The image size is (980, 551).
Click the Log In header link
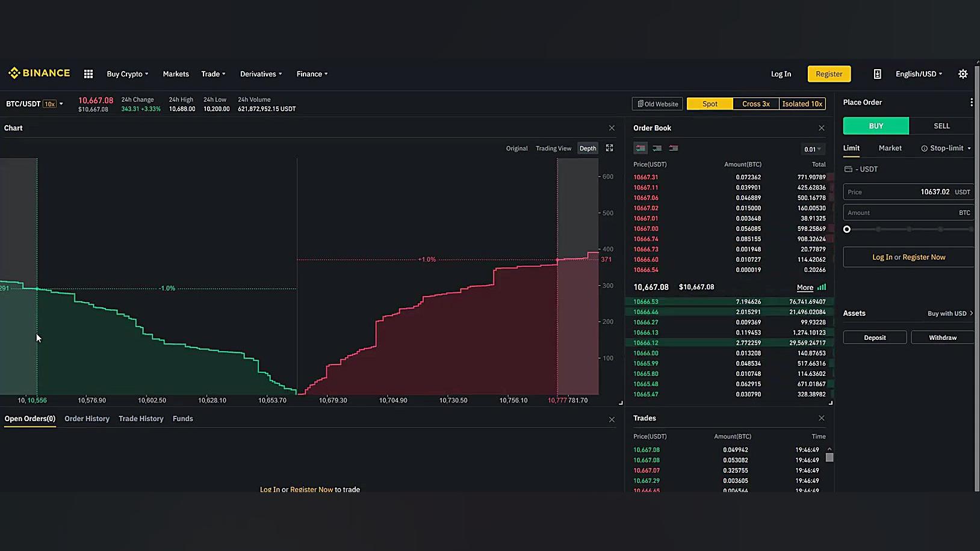(781, 74)
